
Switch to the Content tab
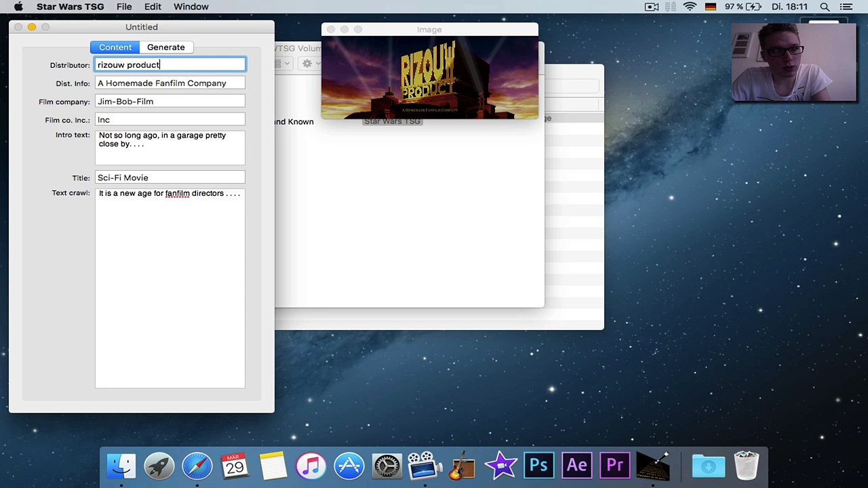click(115, 47)
